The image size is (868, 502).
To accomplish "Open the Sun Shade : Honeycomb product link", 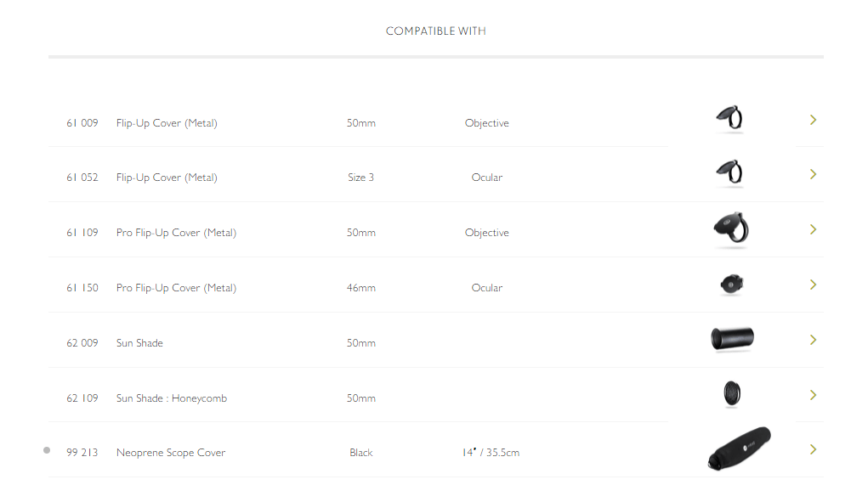I will coord(172,398).
